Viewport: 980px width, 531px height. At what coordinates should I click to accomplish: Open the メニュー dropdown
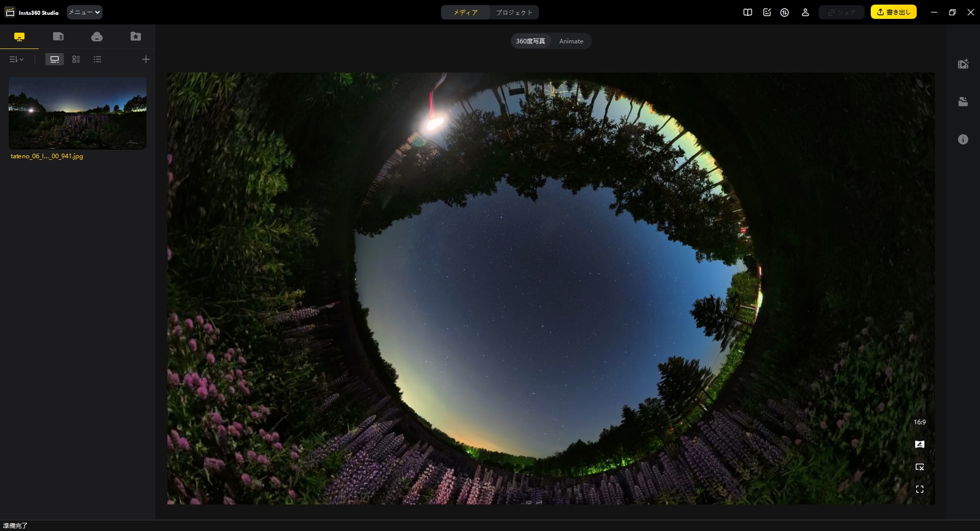[84, 12]
